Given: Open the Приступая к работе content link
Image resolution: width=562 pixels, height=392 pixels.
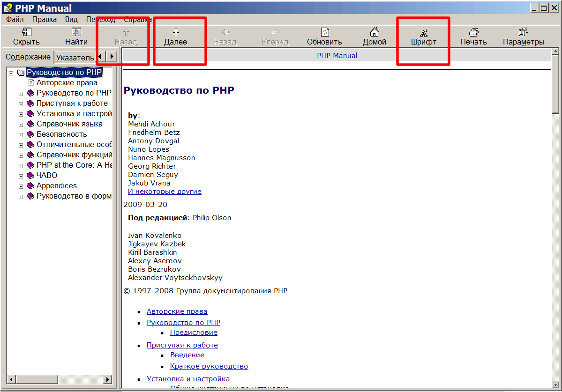Looking at the screenshot, I should tap(182, 345).
